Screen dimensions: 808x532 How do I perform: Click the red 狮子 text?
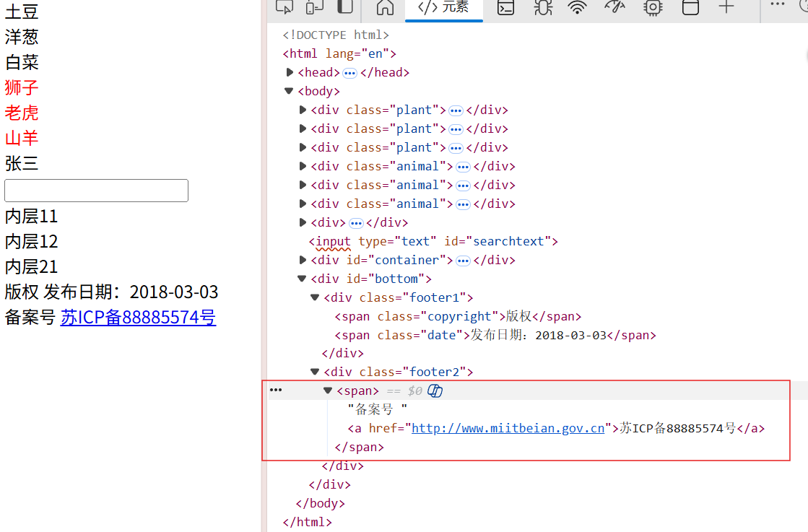22,87
